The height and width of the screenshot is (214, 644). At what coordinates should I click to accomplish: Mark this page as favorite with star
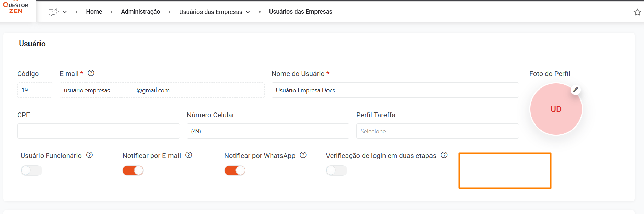[x=637, y=12]
